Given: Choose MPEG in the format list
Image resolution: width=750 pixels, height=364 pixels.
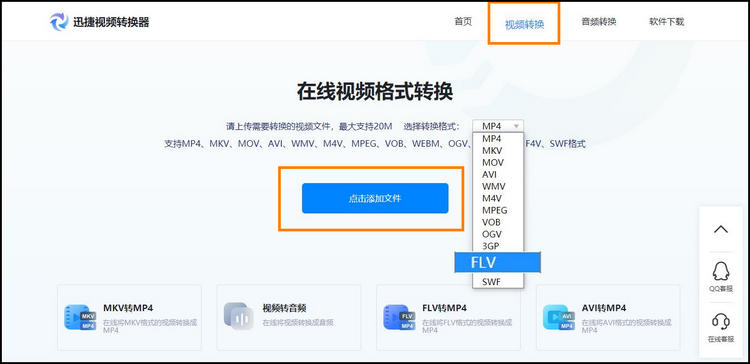Looking at the screenshot, I should coord(495,210).
